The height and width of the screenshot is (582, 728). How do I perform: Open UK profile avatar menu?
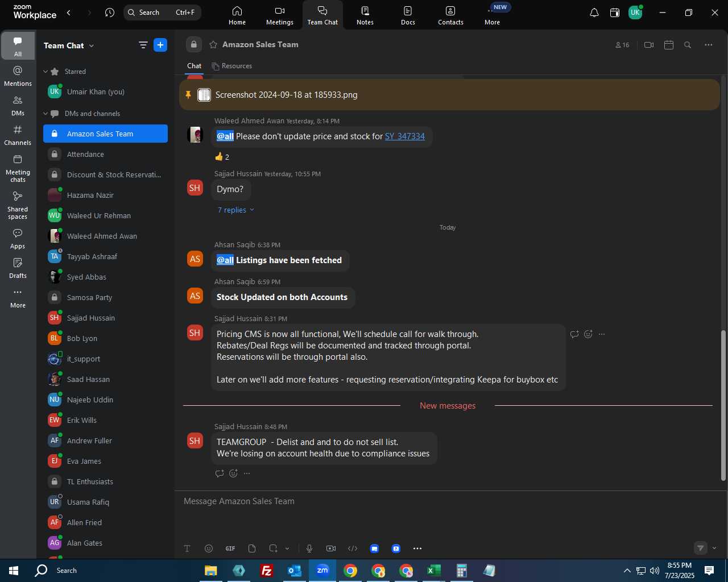click(x=635, y=13)
